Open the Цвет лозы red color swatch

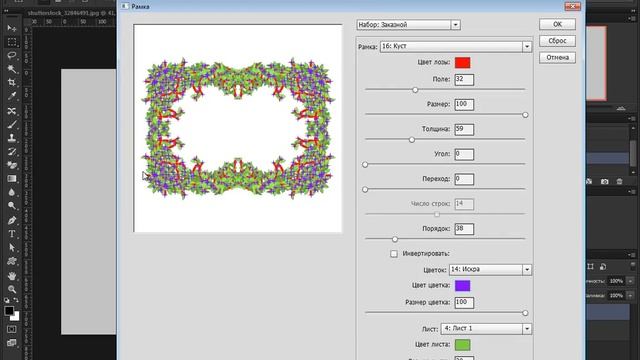click(462, 62)
